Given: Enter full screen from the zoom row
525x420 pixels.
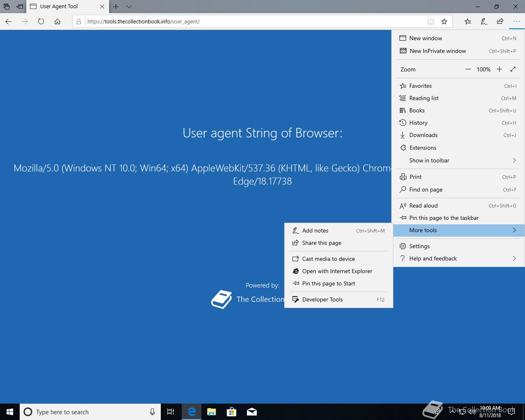Looking at the screenshot, I should click(x=513, y=69).
